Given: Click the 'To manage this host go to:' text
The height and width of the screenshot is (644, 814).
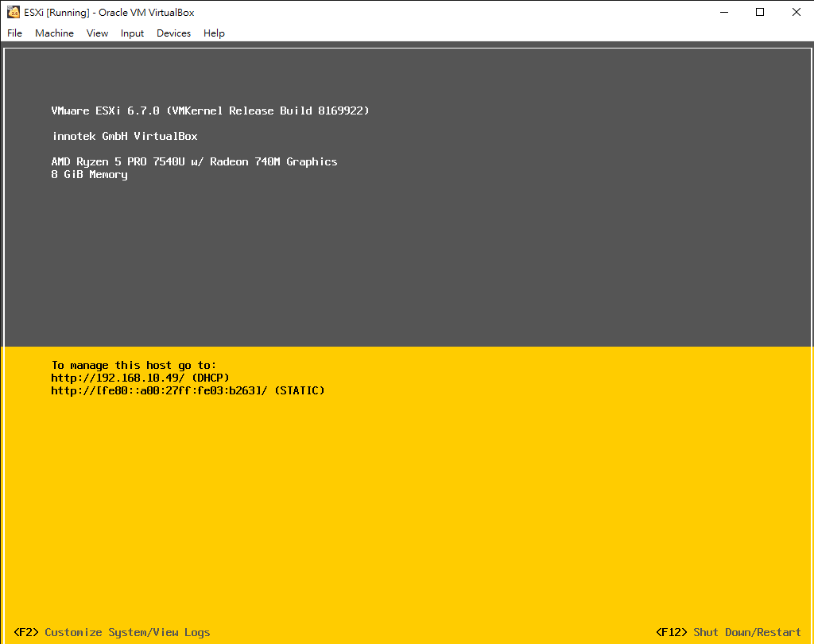Looking at the screenshot, I should tap(134, 365).
